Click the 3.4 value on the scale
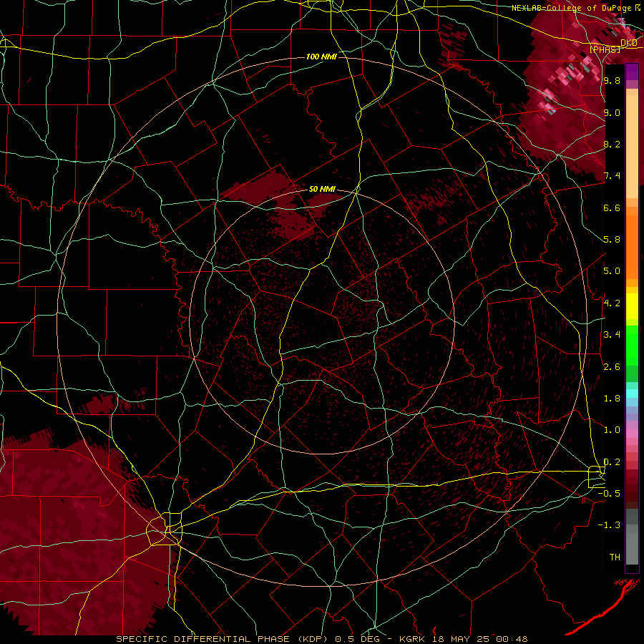This screenshot has height=644, width=644. 612,335
